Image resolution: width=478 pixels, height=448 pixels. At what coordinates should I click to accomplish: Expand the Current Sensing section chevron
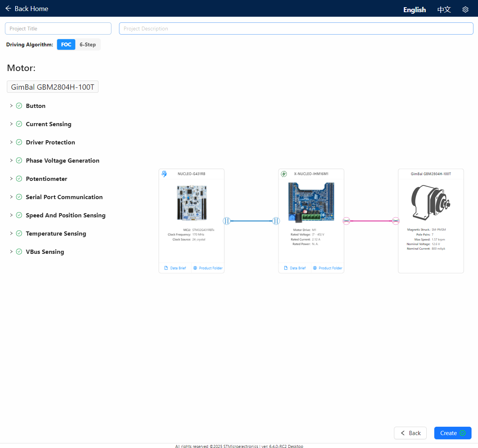click(x=11, y=124)
